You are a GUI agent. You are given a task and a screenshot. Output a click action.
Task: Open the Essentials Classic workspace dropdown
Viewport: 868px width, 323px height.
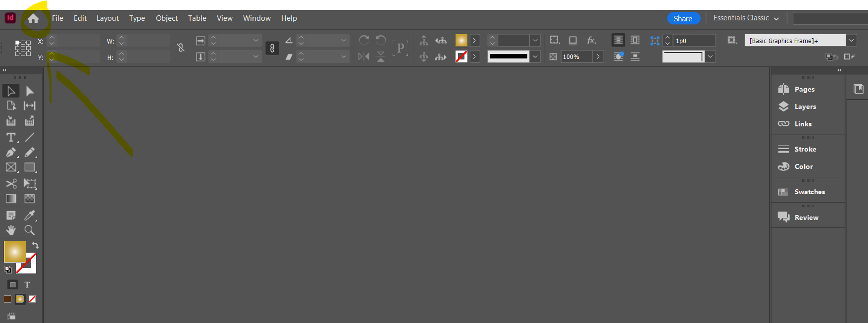[x=746, y=18]
